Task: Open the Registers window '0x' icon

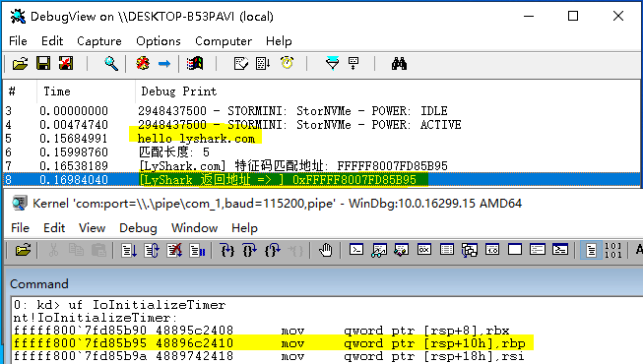Action: tap(424, 250)
